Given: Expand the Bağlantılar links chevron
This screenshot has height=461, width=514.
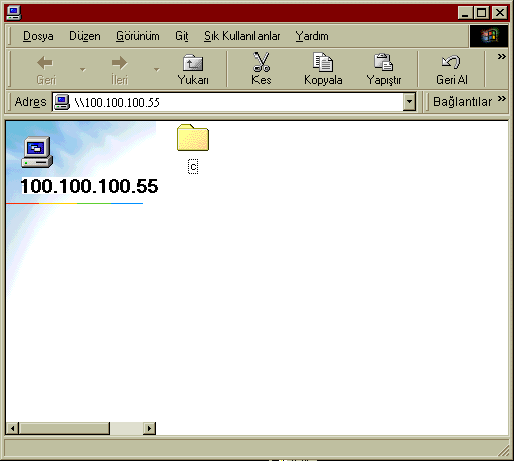Looking at the screenshot, I should pyautogui.click(x=502, y=99).
